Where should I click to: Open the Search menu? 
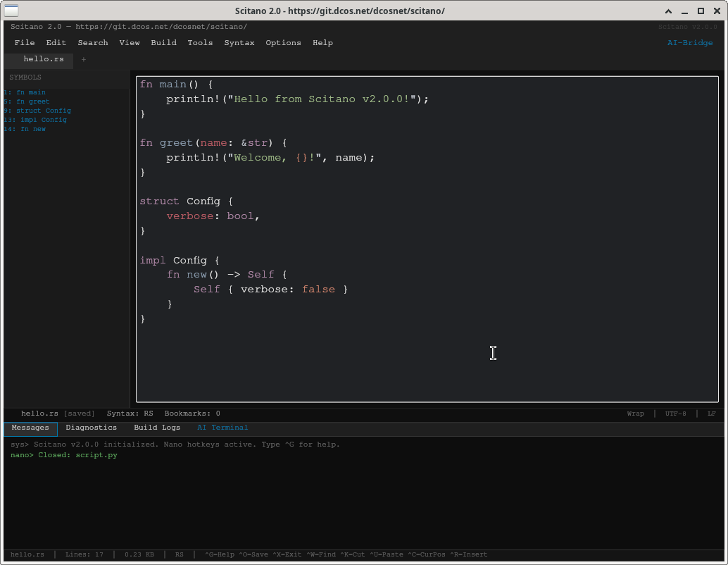(93, 43)
